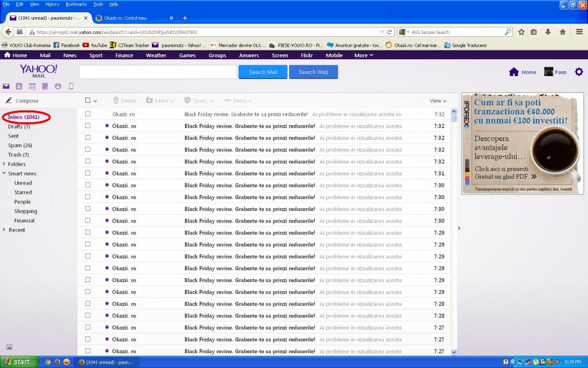
Task: Bookmark this page with the star icon
Action: 521,32
